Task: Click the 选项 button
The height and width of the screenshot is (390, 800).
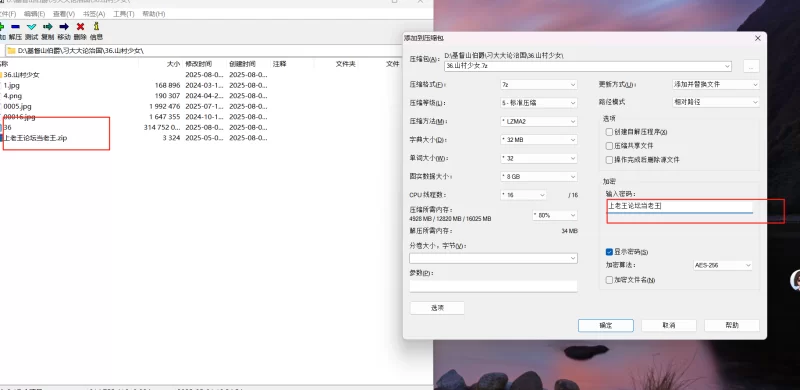Action: 437,308
